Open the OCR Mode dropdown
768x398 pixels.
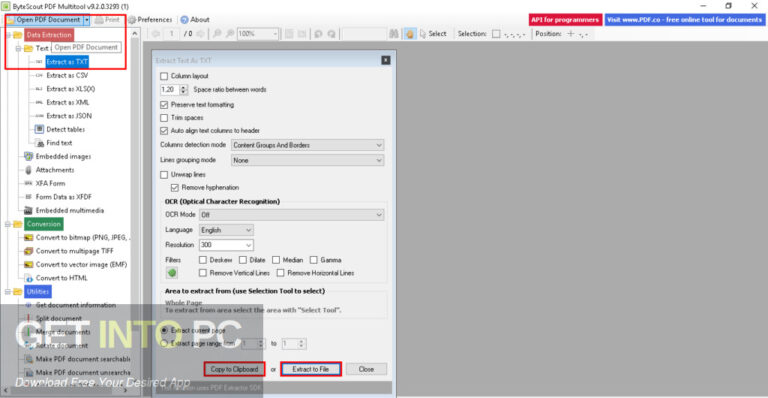(291, 215)
